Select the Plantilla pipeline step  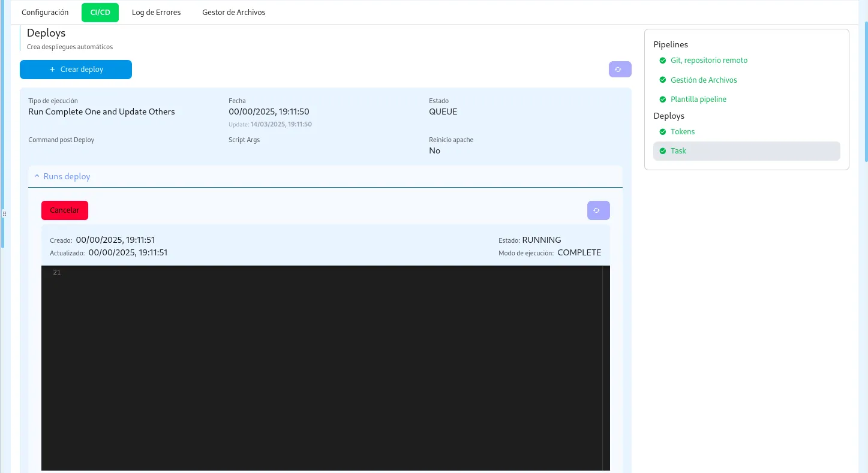698,99
